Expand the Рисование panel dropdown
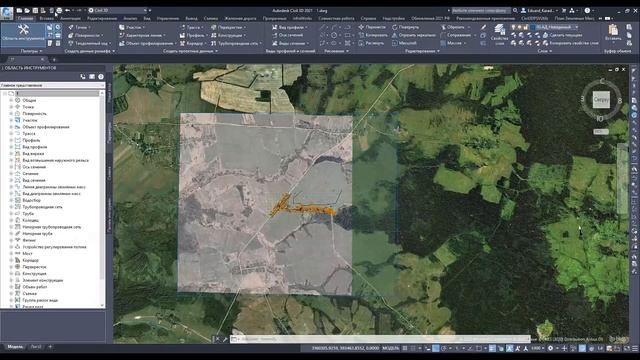Image resolution: width=640 pixels, height=360 pixels. point(336,51)
